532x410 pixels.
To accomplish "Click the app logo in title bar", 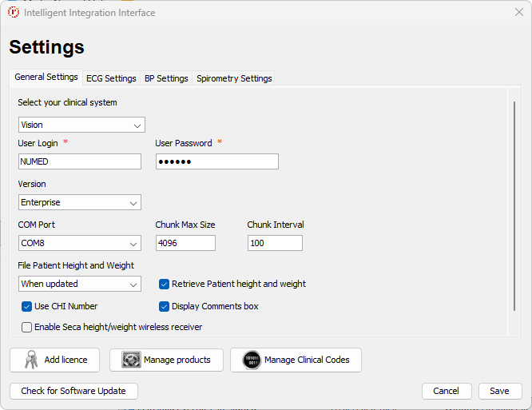I will [13, 13].
